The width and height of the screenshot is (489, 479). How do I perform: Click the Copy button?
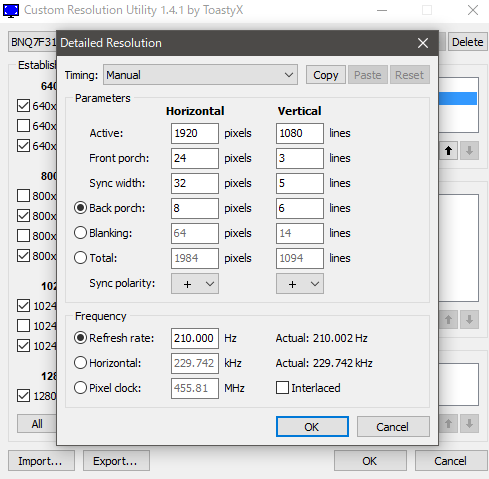point(326,75)
